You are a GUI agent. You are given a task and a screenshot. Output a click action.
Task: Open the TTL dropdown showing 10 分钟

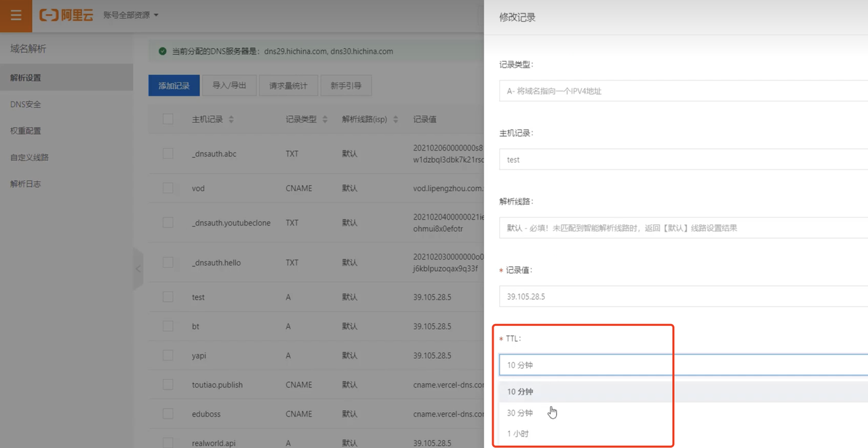point(684,365)
